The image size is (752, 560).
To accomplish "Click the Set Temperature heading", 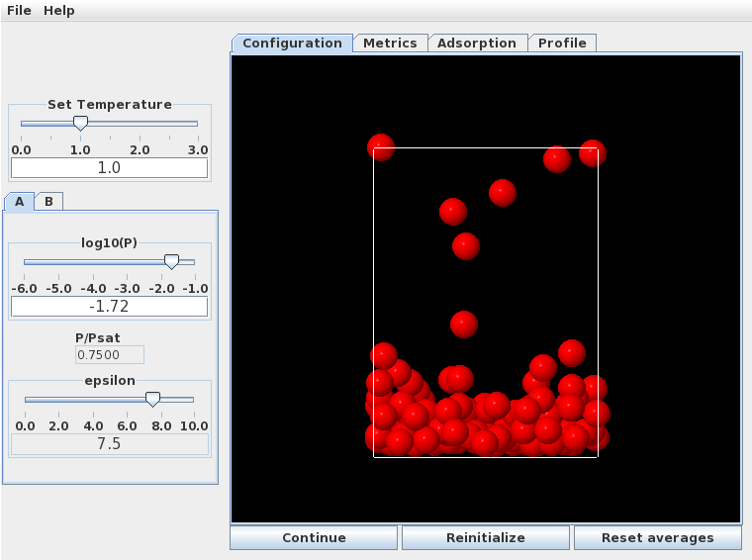I will click(x=110, y=105).
